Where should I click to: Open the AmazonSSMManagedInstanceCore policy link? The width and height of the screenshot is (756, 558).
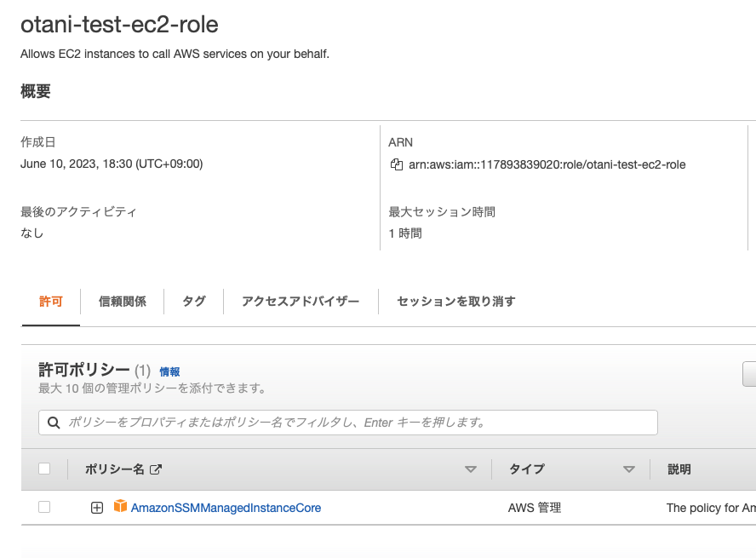pos(226,508)
